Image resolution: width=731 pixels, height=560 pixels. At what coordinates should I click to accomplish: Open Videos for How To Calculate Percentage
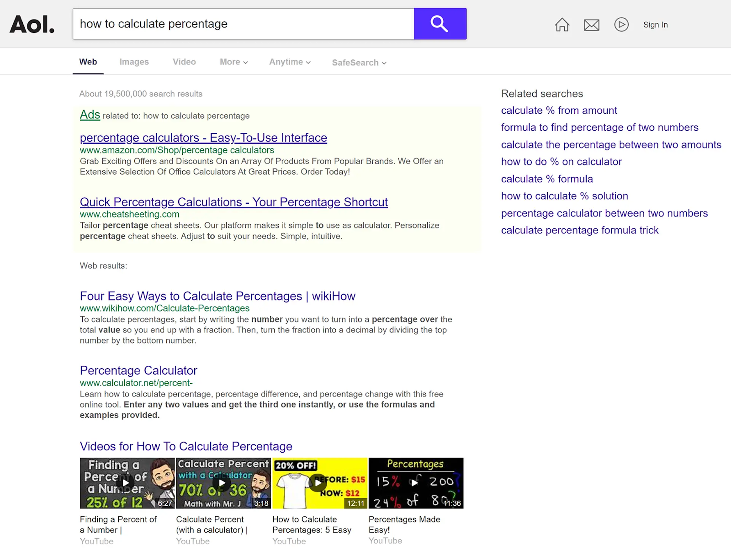coord(186,446)
